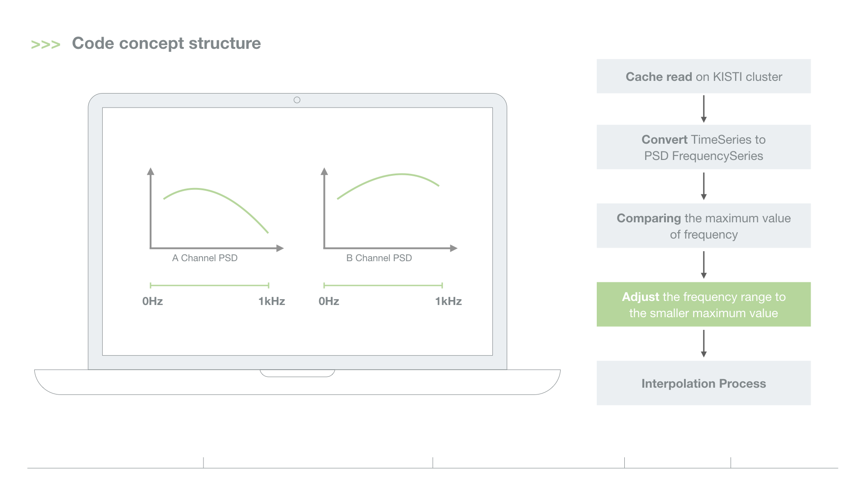Select the Interpolation Process box

pyautogui.click(x=703, y=383)
